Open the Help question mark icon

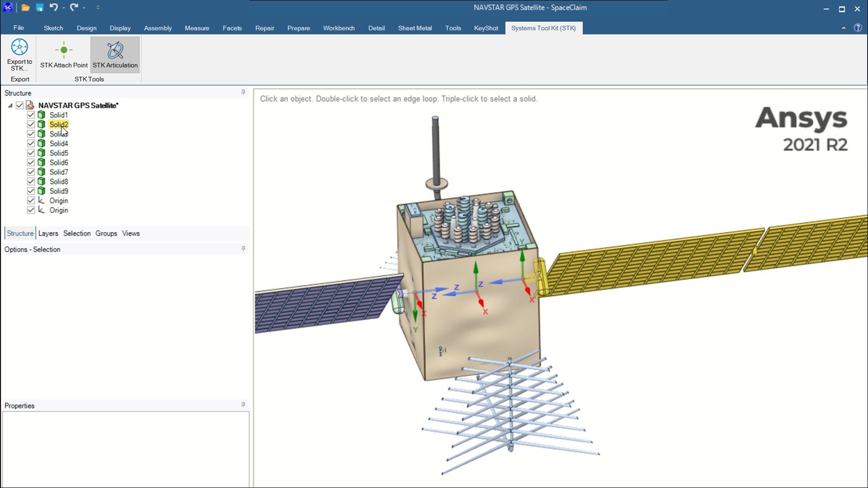(x=858, y=28)
